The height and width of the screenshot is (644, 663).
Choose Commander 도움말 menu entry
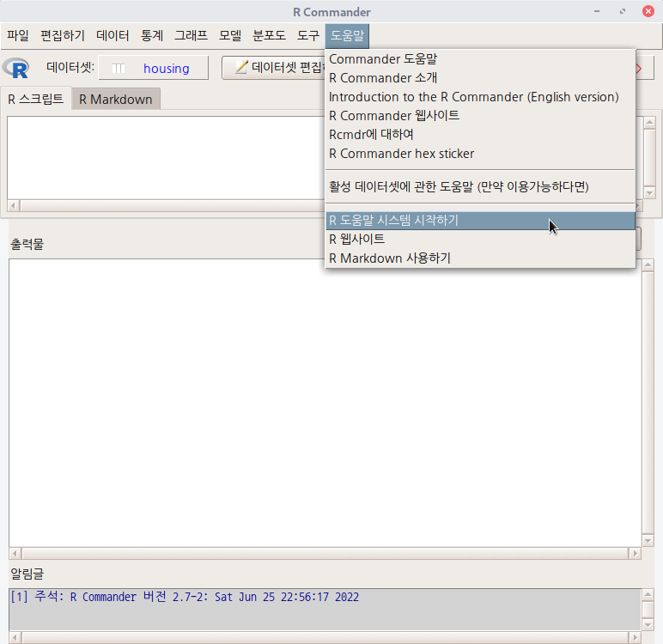(480, 59)
